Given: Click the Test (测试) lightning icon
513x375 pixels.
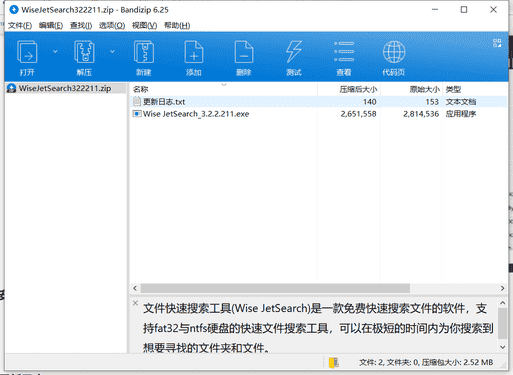Looking at the screenshot, I should pos(294,52).
